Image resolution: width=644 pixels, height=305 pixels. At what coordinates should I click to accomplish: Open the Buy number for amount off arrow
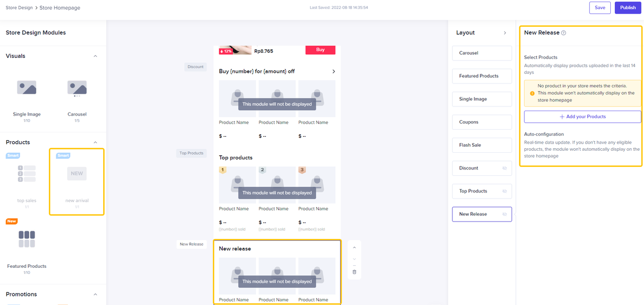334,71
